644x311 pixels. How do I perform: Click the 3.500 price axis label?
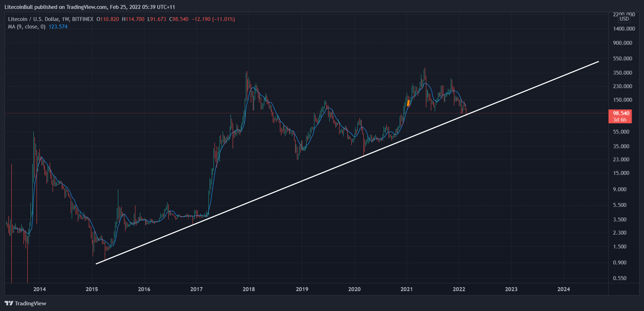[620, 219]
